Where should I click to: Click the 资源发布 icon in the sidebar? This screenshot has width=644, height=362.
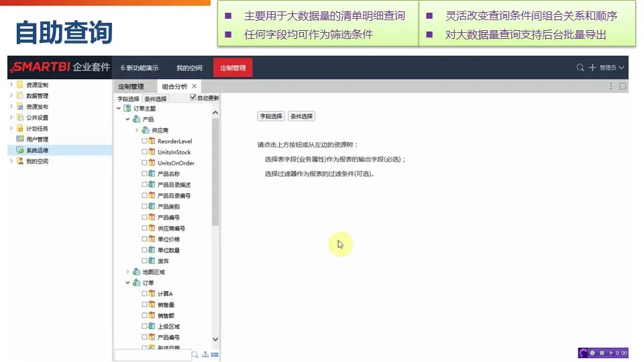point(19,107)
